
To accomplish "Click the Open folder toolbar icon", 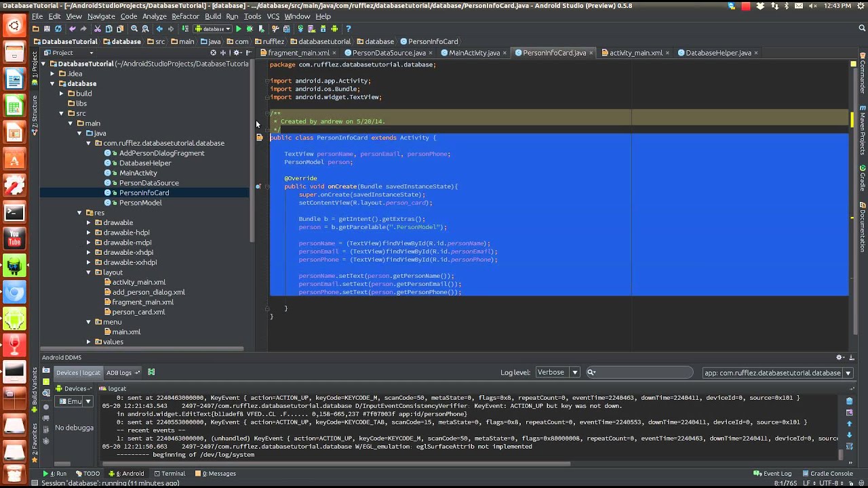I will pos(35,28).
